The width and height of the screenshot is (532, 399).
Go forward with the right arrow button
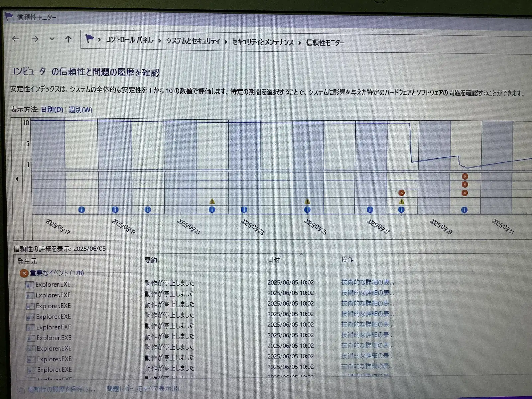(x=35, y=39)
